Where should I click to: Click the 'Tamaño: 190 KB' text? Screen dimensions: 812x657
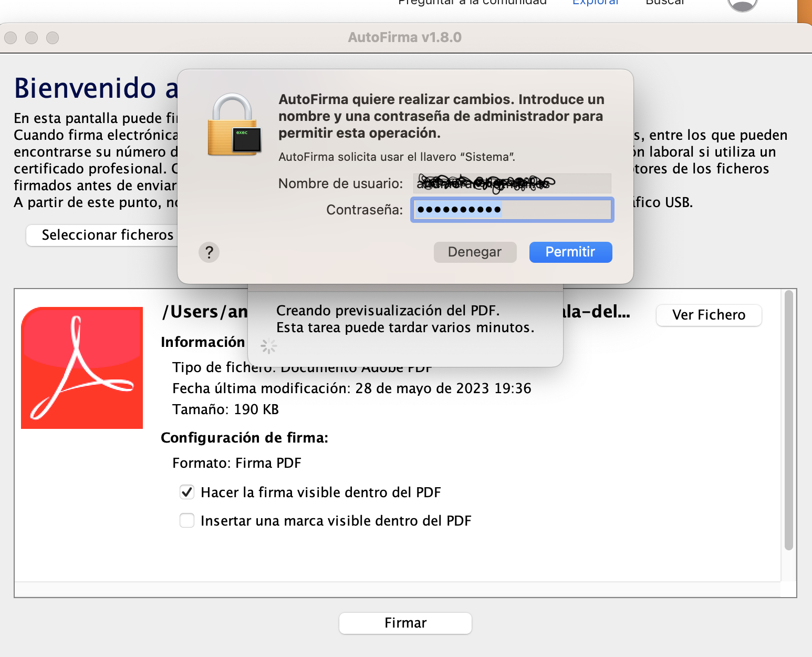(x=226, y=409)
